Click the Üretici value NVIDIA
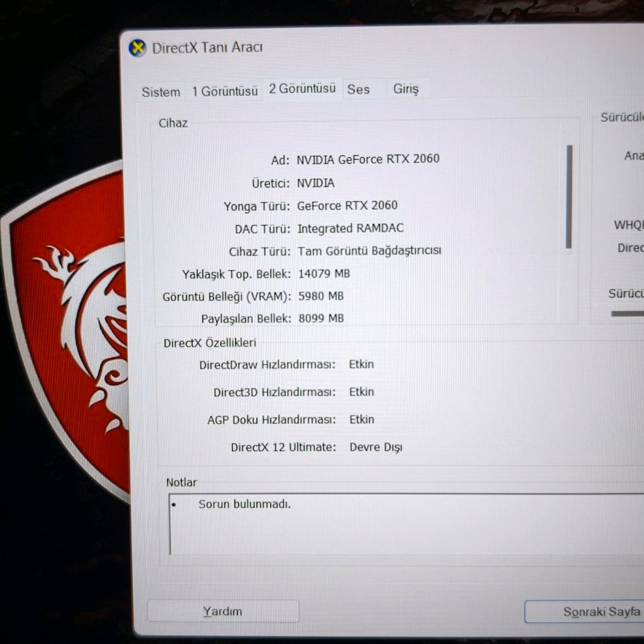Image resolution: width=644 pixels, height=644 pixels. point(316,183)
